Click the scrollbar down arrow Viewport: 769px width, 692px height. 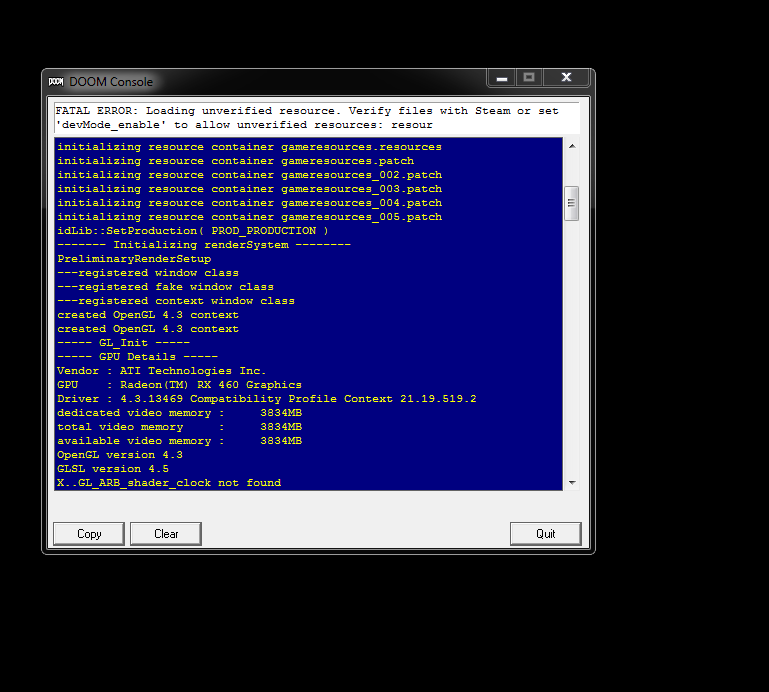click(572, 483)
